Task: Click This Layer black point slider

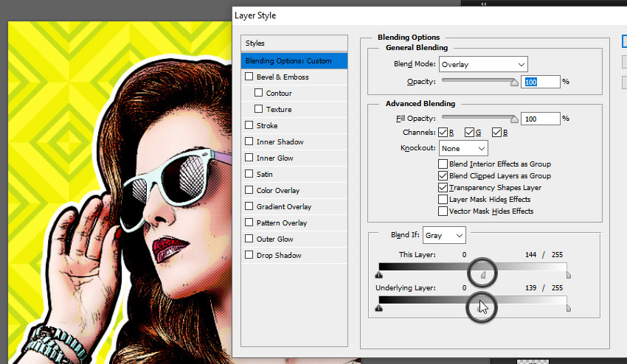Action: tap(378, 275)
